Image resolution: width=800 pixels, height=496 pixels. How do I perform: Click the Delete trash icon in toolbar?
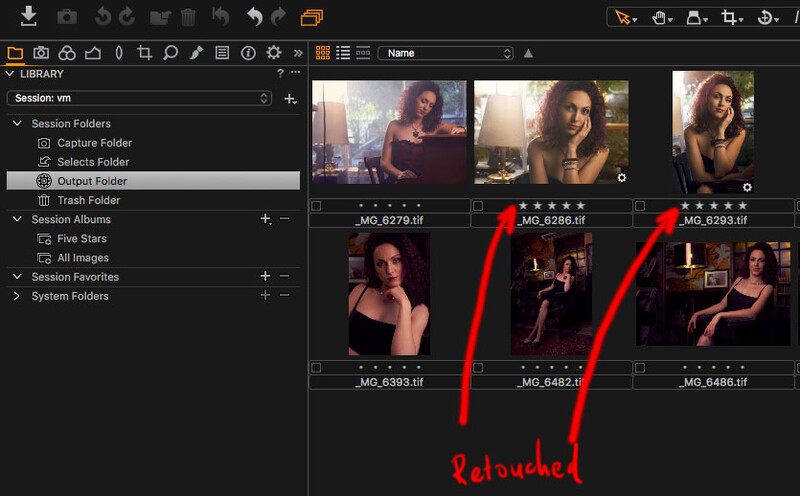tap(188, 18)
